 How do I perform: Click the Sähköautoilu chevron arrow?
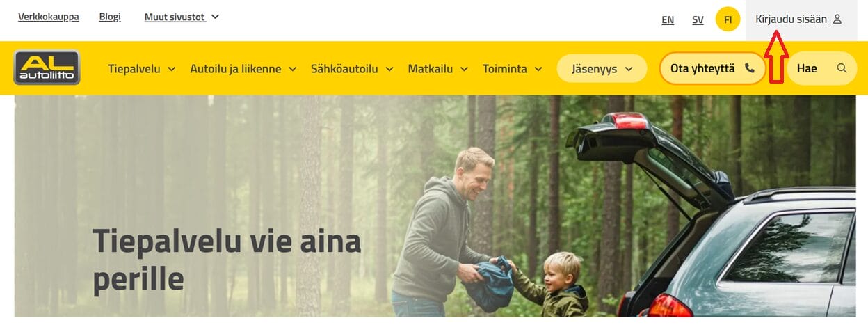pos(389,69)
